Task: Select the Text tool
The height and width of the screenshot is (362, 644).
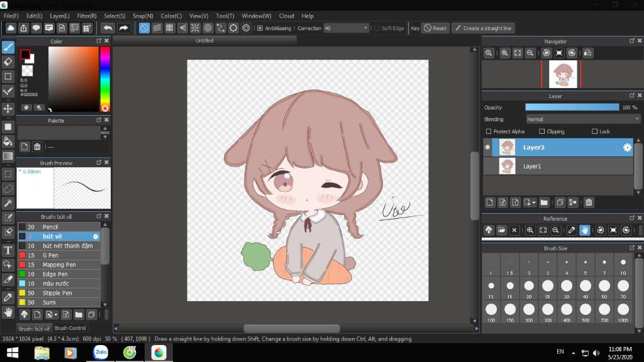Action: pyautogui.click(x=8, y=250)
